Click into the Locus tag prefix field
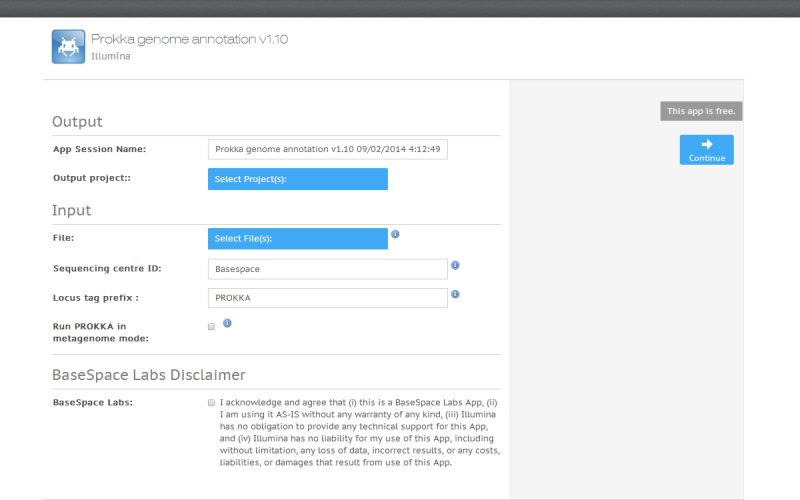 pyautogui.click(x=327, y=298)
